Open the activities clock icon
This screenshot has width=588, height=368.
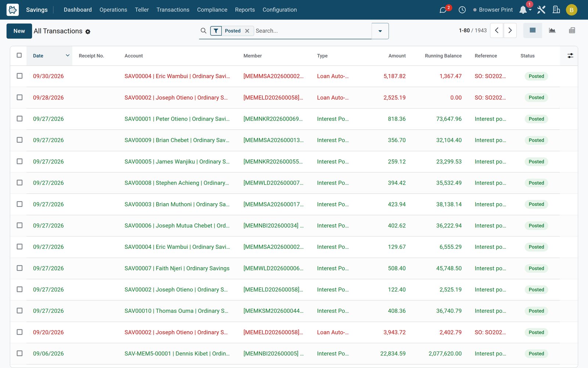(x=462, y=10)
